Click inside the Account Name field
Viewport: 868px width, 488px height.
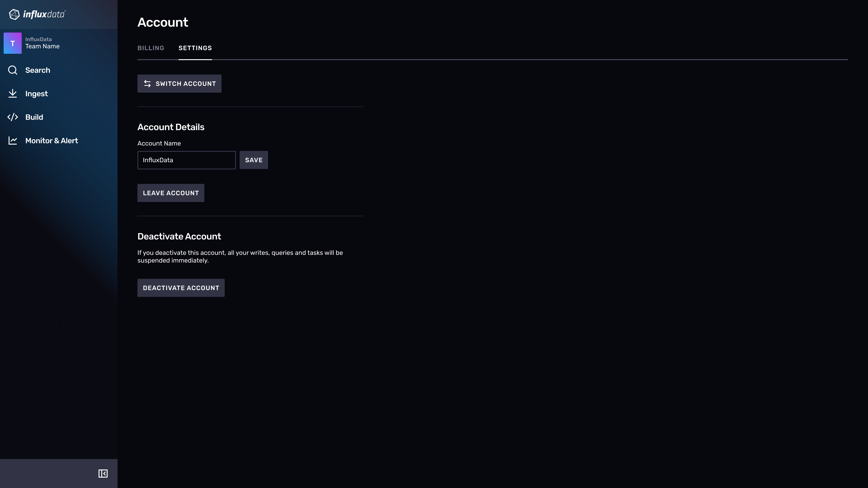[x=186, y=160]
